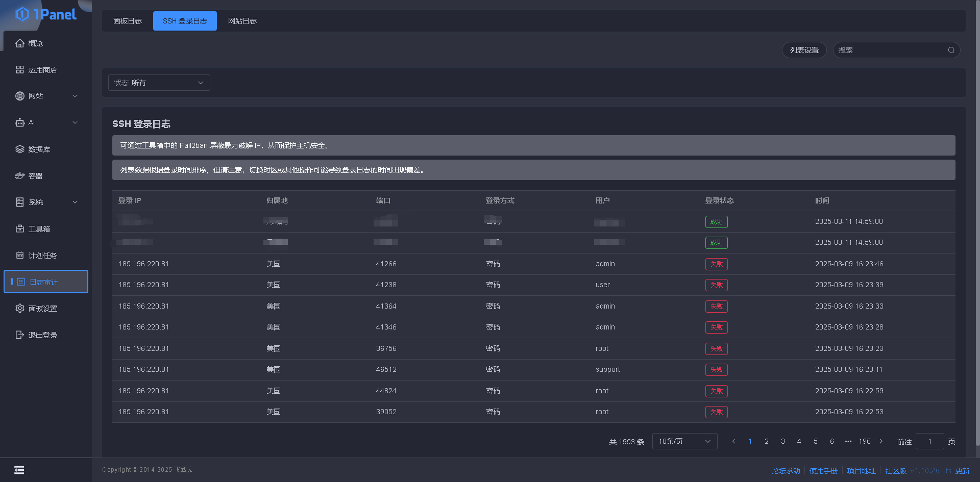The width and height of the screenshot is (980, 482).
Task: Expand the 系统 sidebar submenu
Action: click(x=75, y=202)
